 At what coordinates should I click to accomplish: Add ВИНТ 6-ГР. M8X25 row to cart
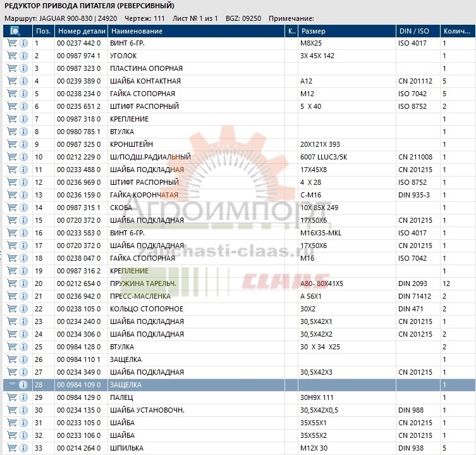click(x=12, y=43)
